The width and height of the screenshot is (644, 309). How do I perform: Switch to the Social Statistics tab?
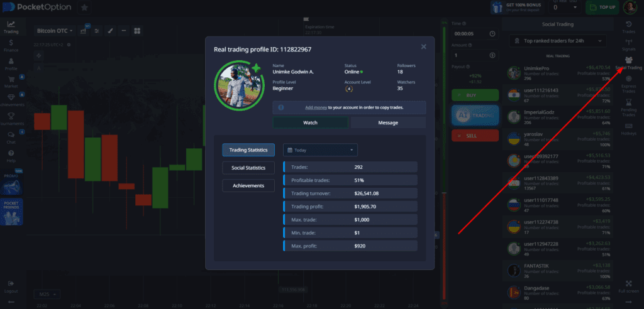248,168
